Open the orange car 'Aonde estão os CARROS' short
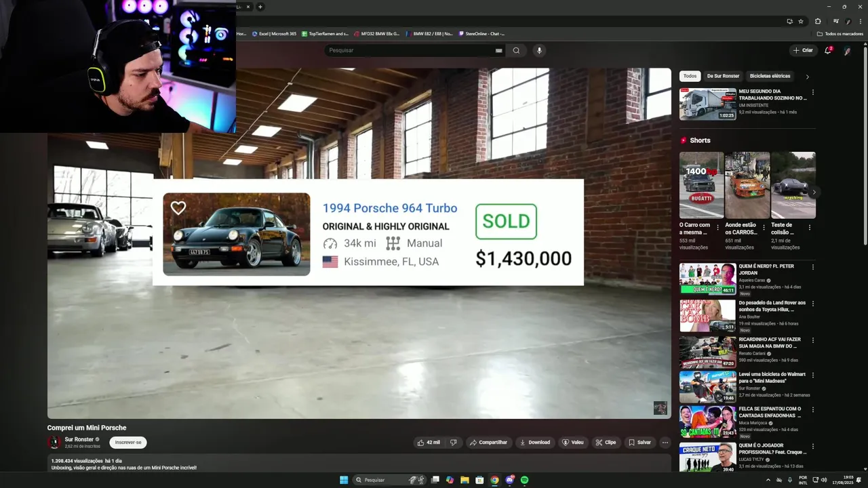The width and height of the screenshot is (868, 488). pyautogui.click(x=747, y=185)
